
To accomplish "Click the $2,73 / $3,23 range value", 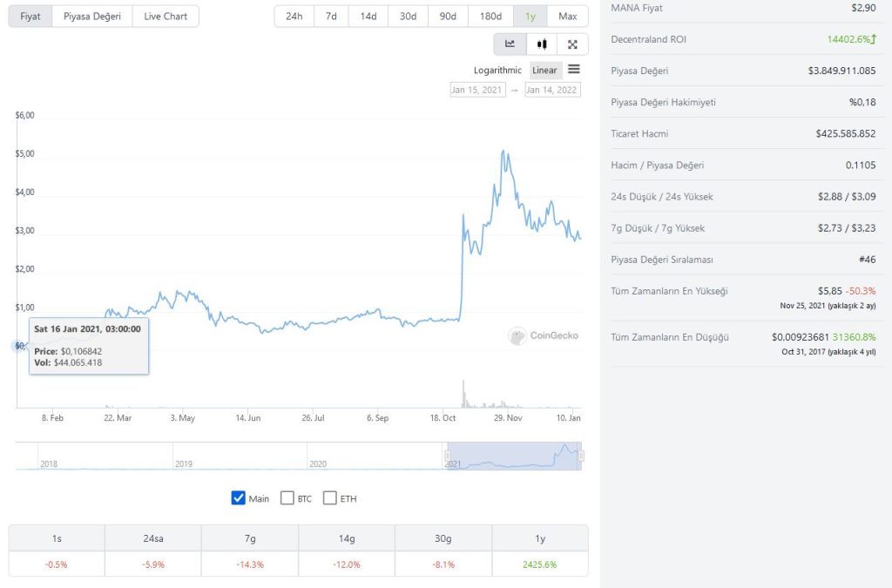I will click(x=847, y=228).
